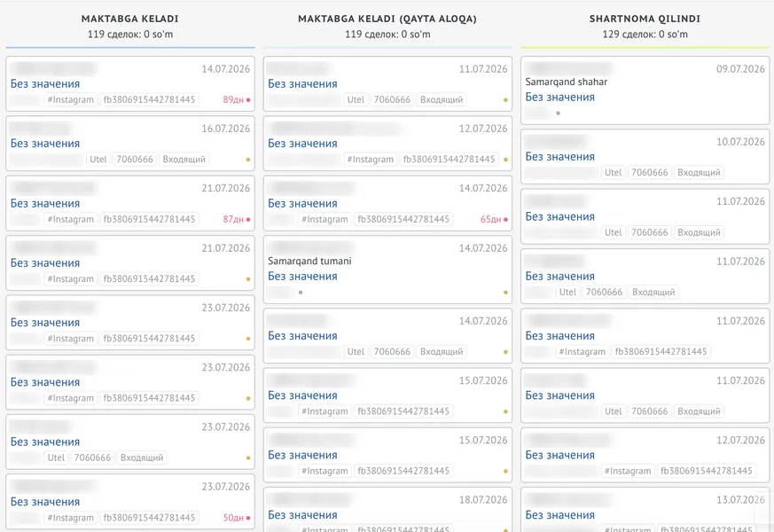Click the #Instagram tag on the 89дн card
Image resolution: width=774 pixels, height=532 pixels.
(x=71, y=99)
